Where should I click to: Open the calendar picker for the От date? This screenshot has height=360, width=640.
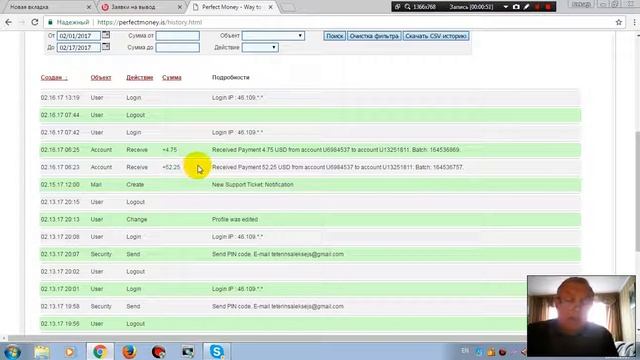coord(106,35)
